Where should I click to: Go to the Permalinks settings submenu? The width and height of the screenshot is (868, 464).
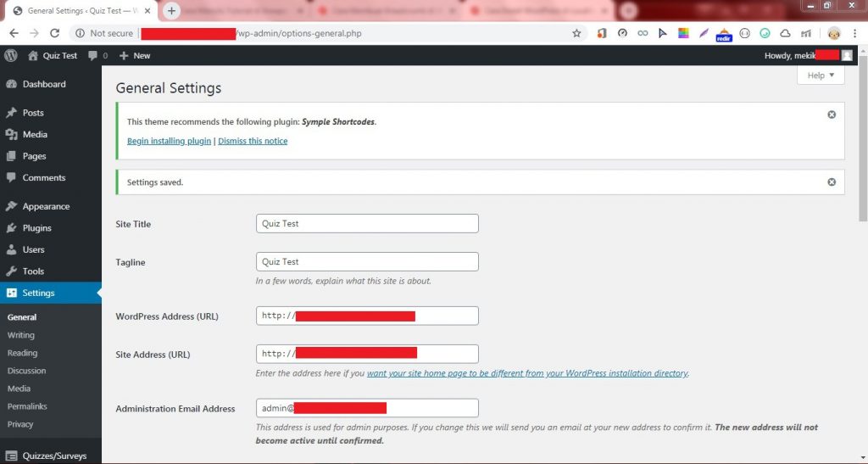(27, 405)
